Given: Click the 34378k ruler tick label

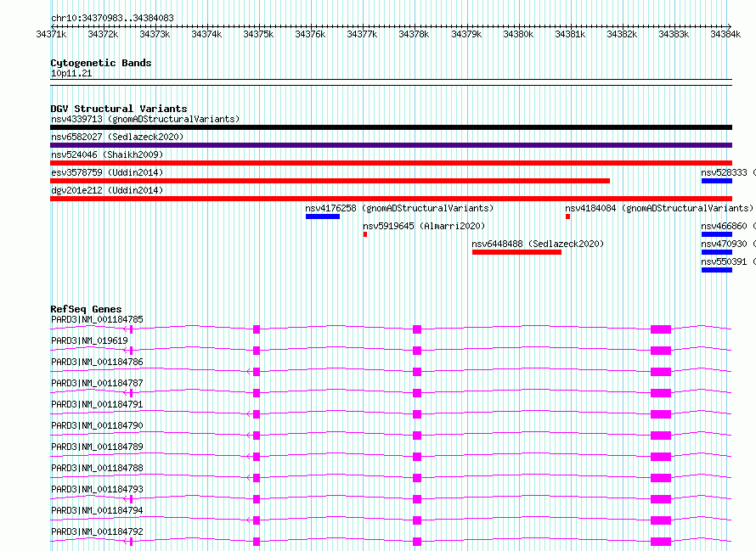Looking at the screenshot, I should [x=414, y=34].
